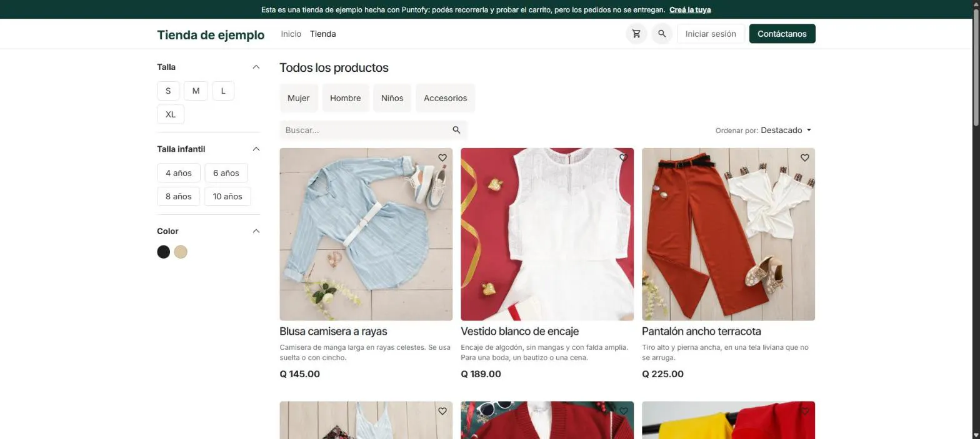This screenshot has height=439, width=980.
Task: Click the Pantalón ancho terracota title
Action: (701, 332)
